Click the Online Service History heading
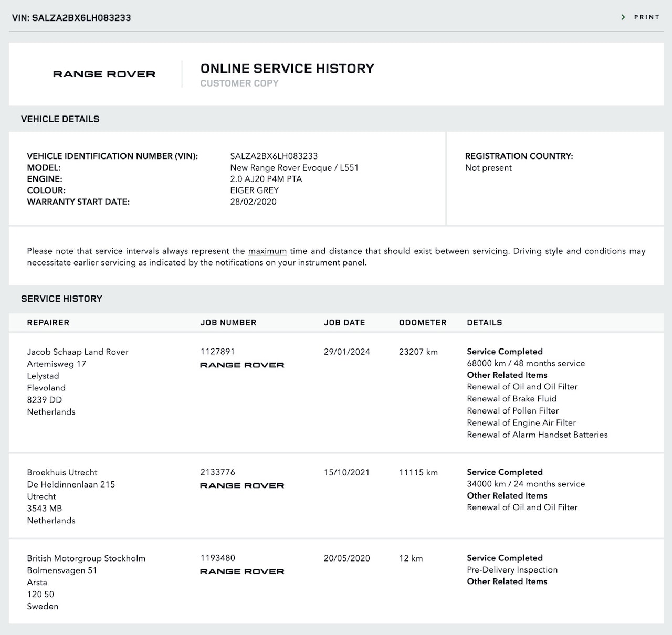 (x=287, y=69)
